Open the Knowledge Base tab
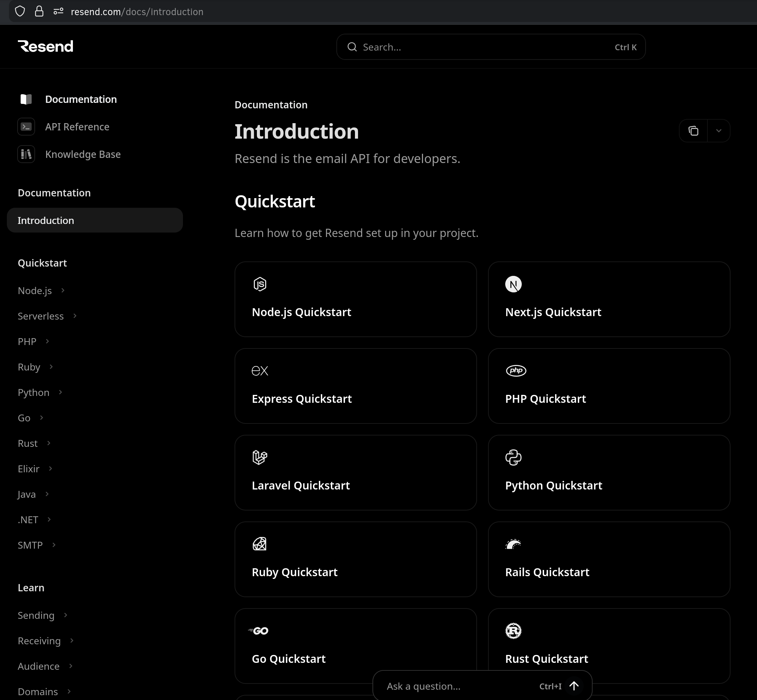The height and width of the screenshot is (700, 757). coord(83,154)
